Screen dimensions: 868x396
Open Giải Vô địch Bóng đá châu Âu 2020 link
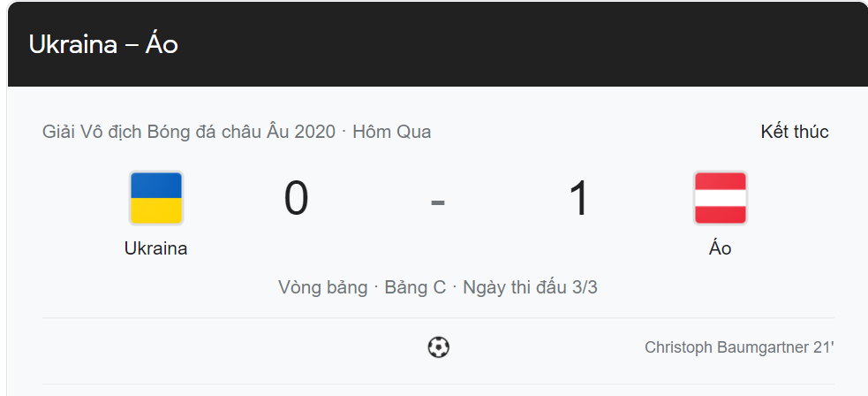coord(189,132)
